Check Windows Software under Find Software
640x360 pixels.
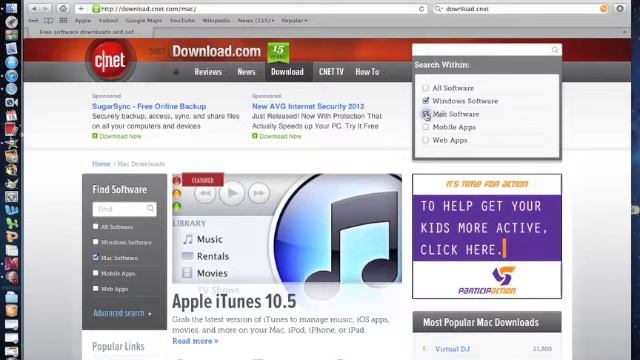coord(96,242)
